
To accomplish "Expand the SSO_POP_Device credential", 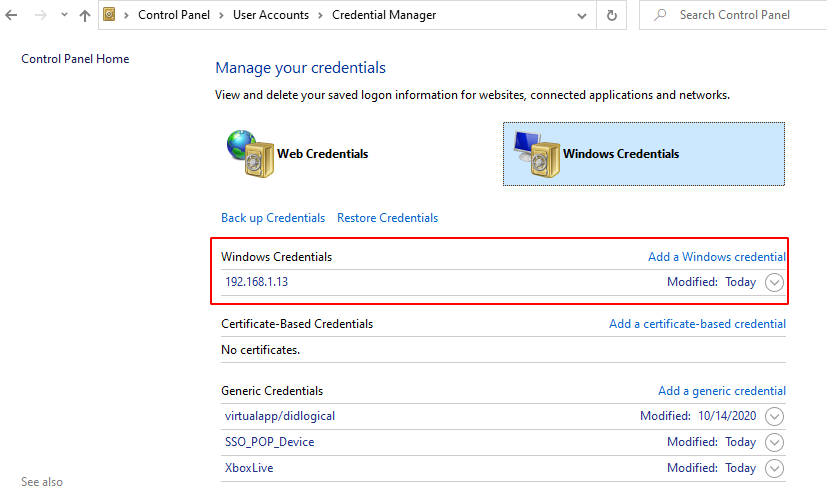I will click(x=774, y=442).
